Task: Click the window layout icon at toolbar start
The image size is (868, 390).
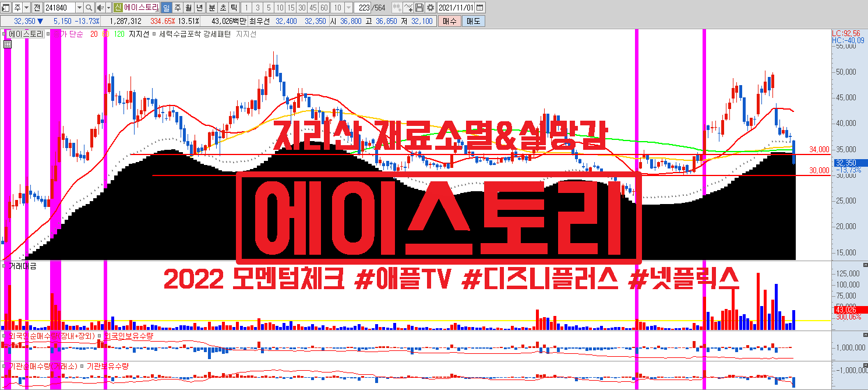Action: 5,8
